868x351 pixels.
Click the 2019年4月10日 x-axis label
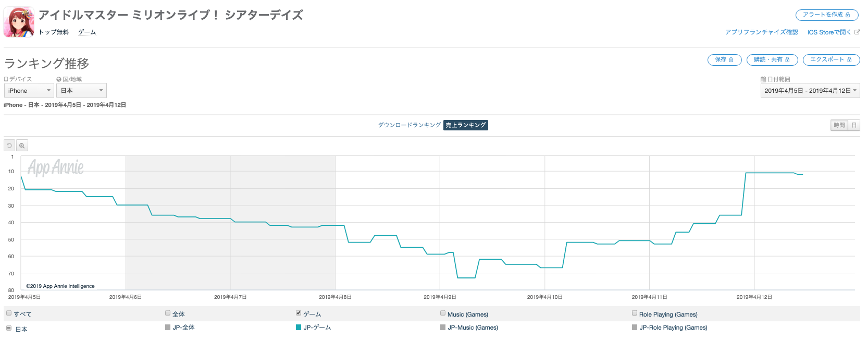[544, 297]
